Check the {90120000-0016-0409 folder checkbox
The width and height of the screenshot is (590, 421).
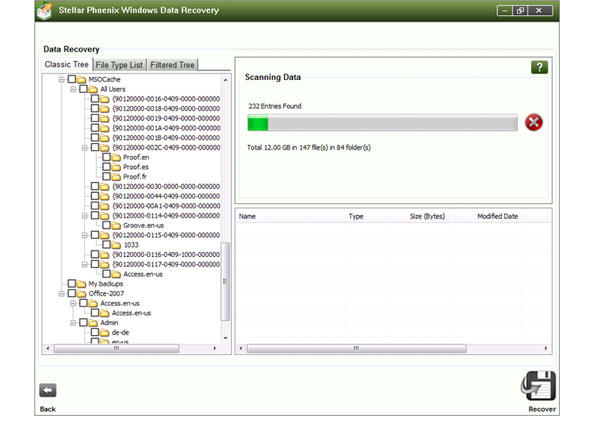[95, 99]
